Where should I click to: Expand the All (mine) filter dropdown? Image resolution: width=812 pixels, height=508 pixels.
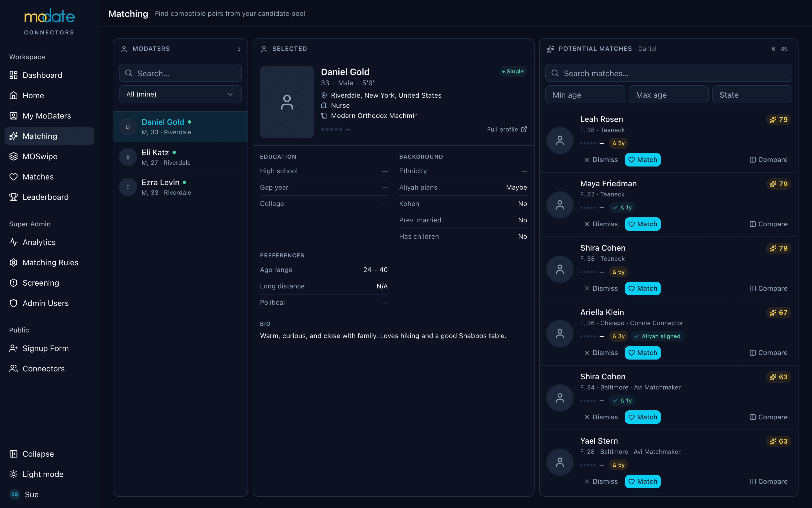tap(180, 94)
